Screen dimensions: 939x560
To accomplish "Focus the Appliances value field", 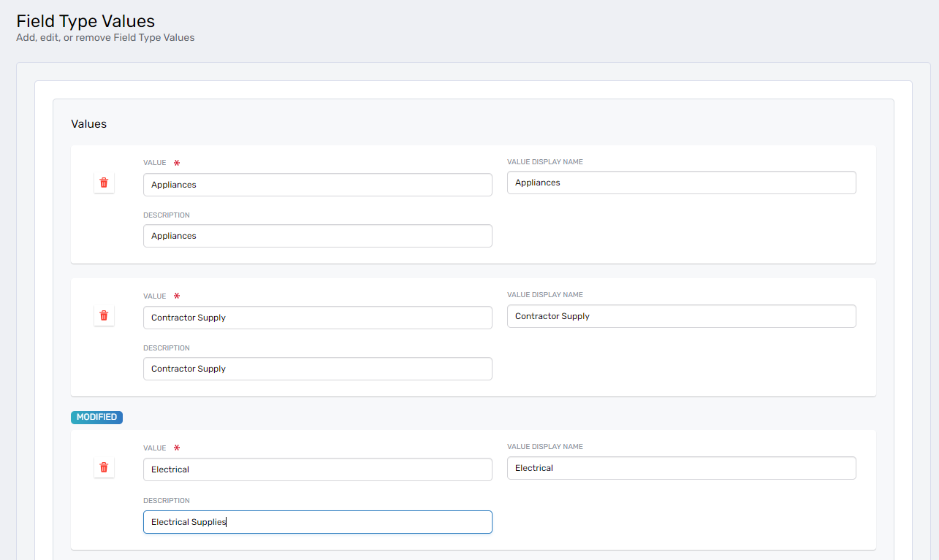I will pyautogui.click(x=317, y=185).
